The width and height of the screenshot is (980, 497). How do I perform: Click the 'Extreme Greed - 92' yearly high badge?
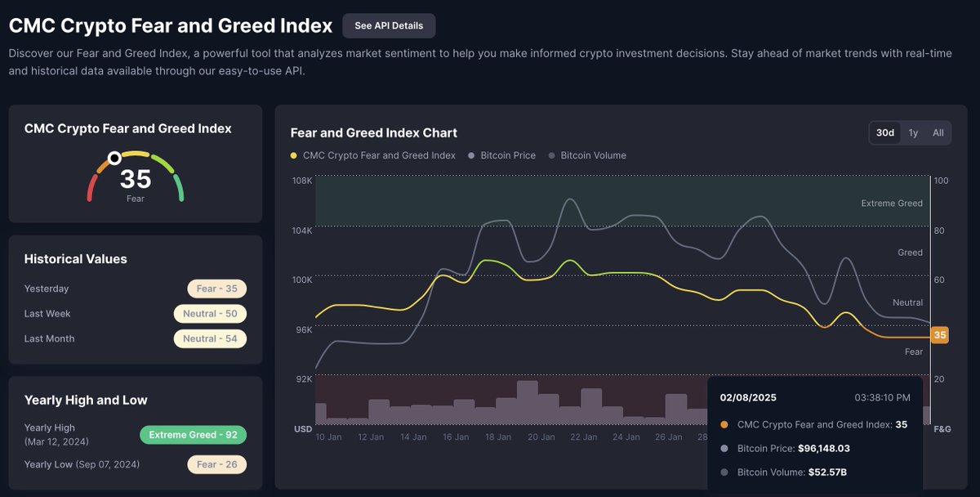coord(193,435)
